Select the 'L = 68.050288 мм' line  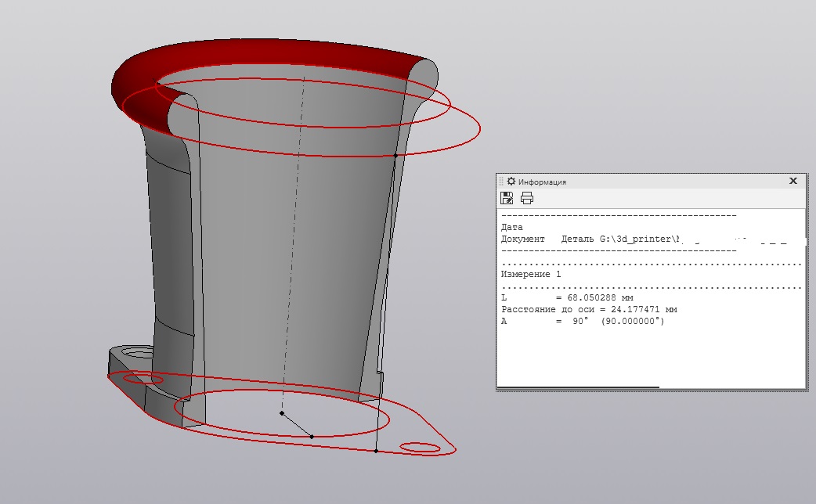tap(567, 297)
